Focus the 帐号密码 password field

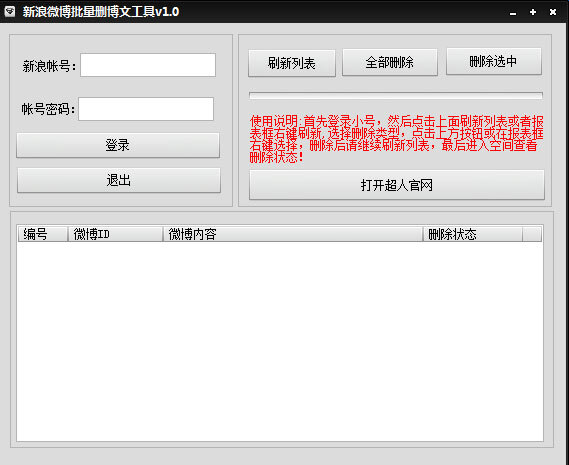click(x=146, y=109)
